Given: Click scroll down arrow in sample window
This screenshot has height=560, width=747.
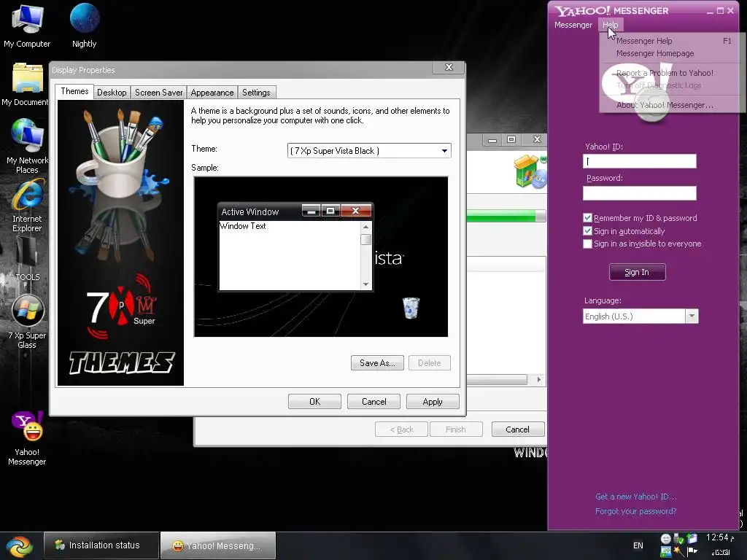Looking at the screenshot, I should point(365,284).
